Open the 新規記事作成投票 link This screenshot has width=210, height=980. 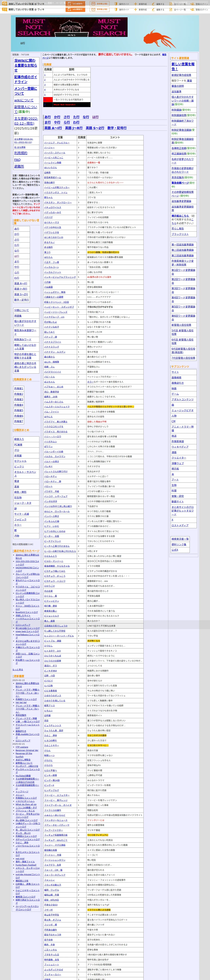click(x=181, y=75)
